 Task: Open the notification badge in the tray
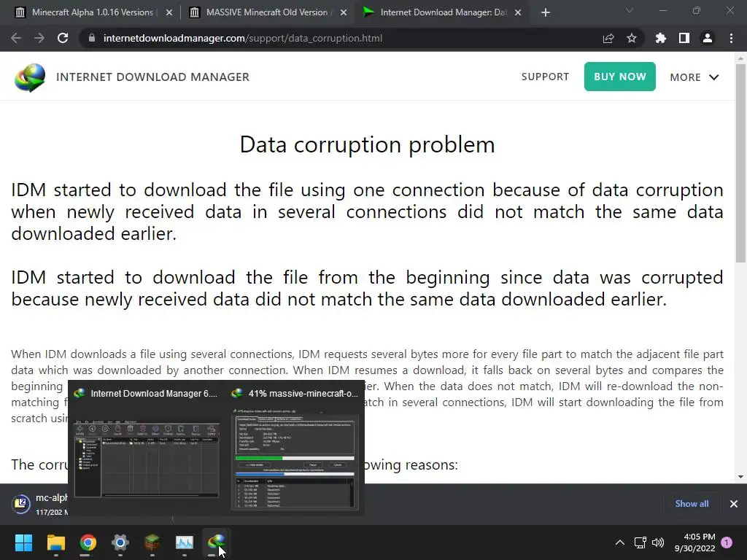tap(727, 542)
